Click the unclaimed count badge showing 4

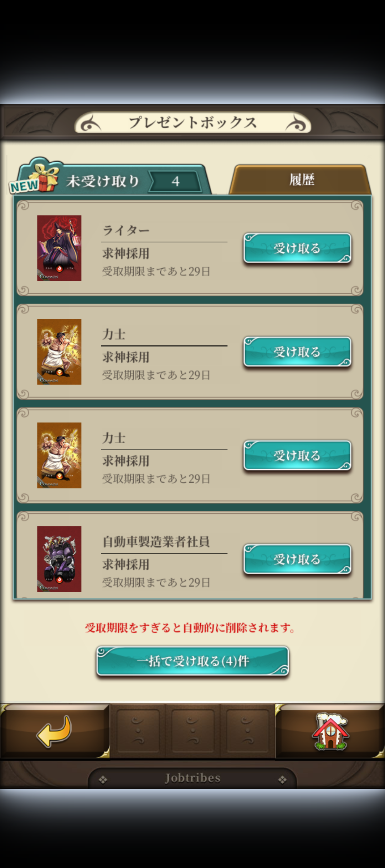(x=175, y=181)
